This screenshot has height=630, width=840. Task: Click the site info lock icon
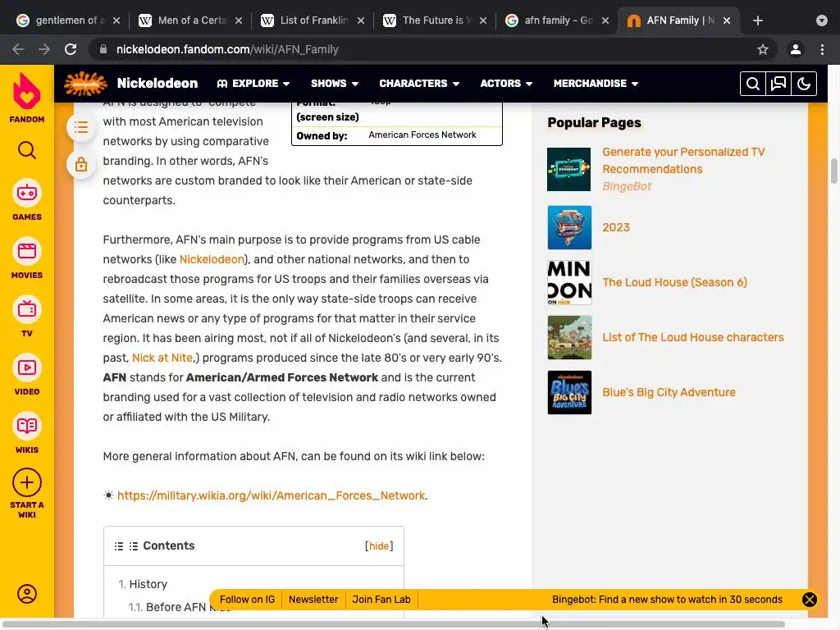point(103,49)
